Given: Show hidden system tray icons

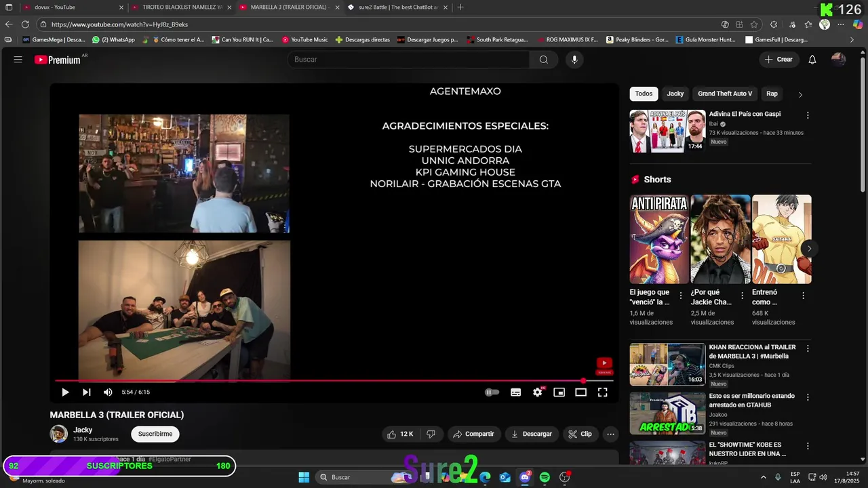Looking at the screenshot, I should click(x=763, y=477).
